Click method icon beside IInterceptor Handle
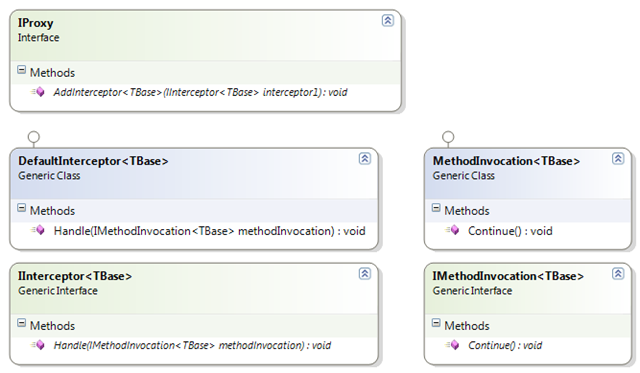640x373 pixels. [x=38, y=345]
